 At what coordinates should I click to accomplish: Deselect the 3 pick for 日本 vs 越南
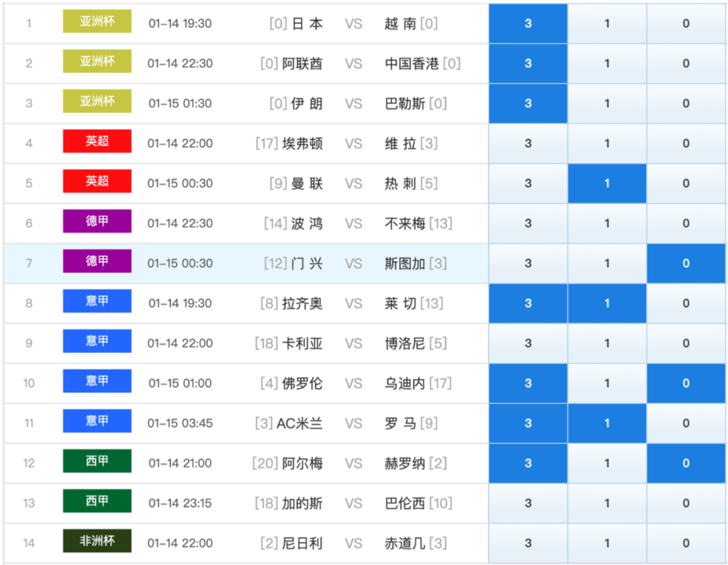click(x=528, y=24)
